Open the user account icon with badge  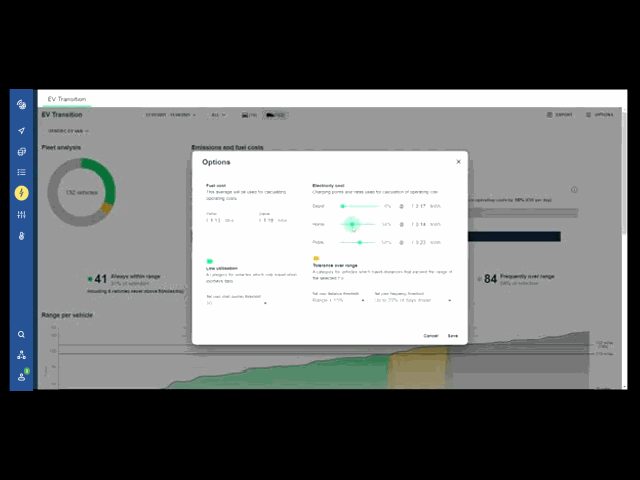point(22,376)
